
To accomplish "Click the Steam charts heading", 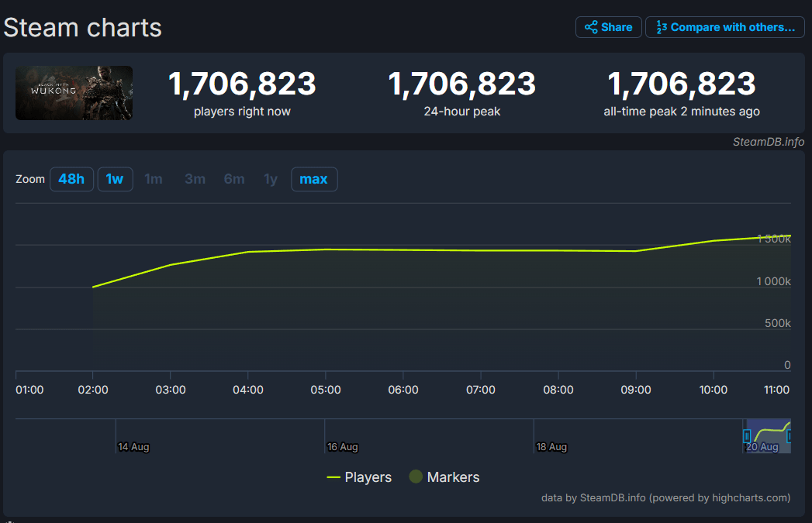I will tap(83, 27).
